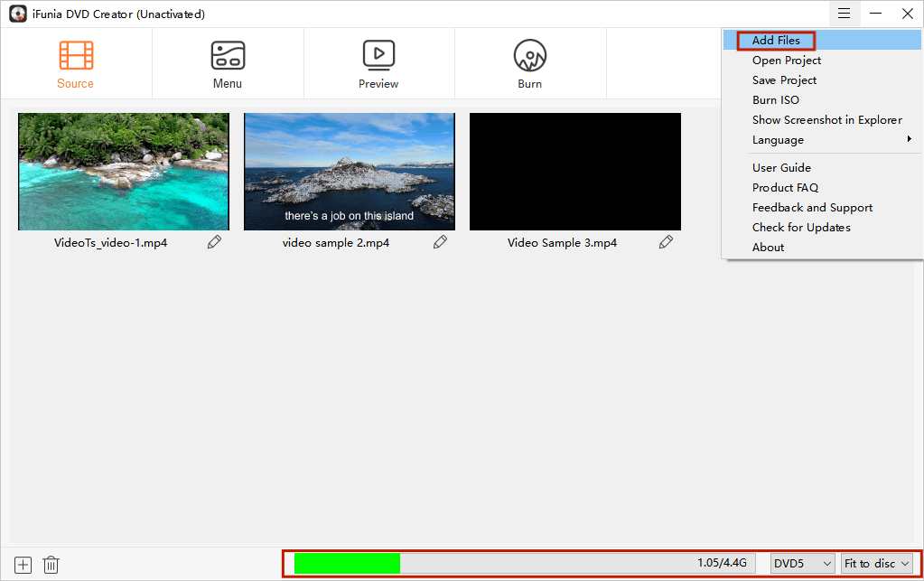Edit video sample 2.mp4 with pencil icon

click(440, 242)
